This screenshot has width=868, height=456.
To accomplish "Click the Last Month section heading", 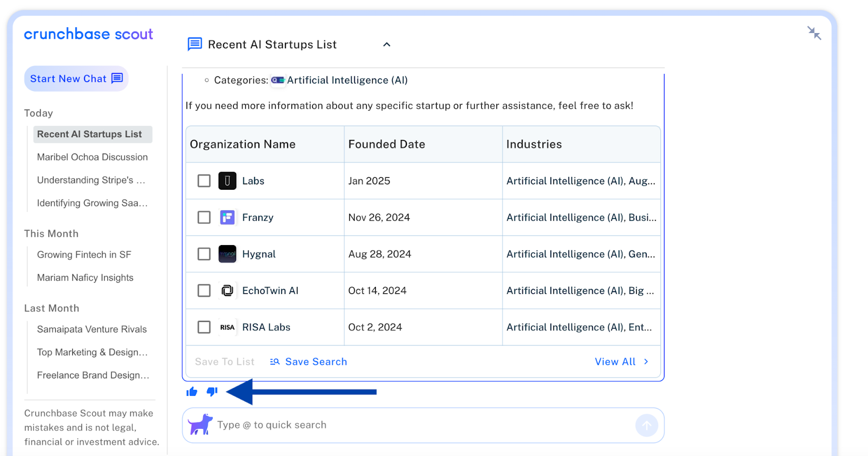I will pyautogui.click(x=52, y=309).
